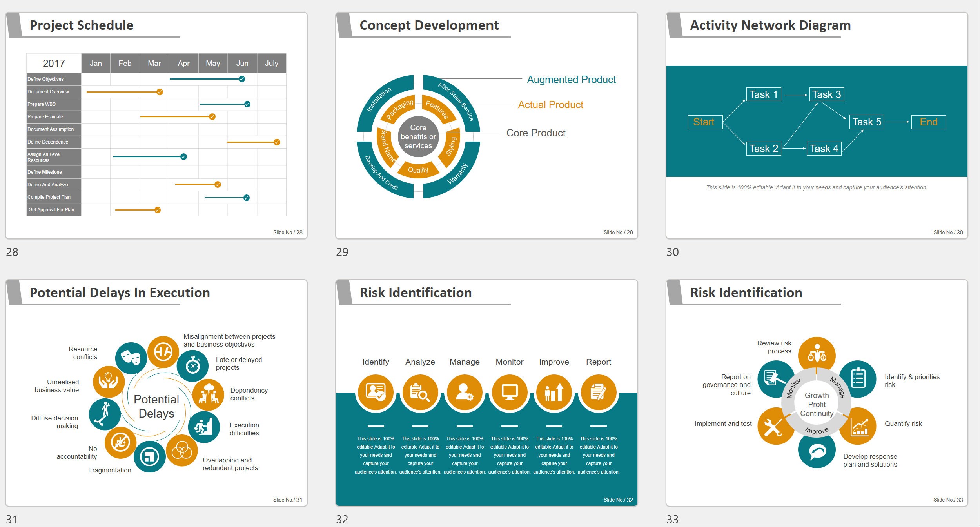Select the Improve growth chart icon
This screenshot has width=980, height=527.
pos(554,392)
